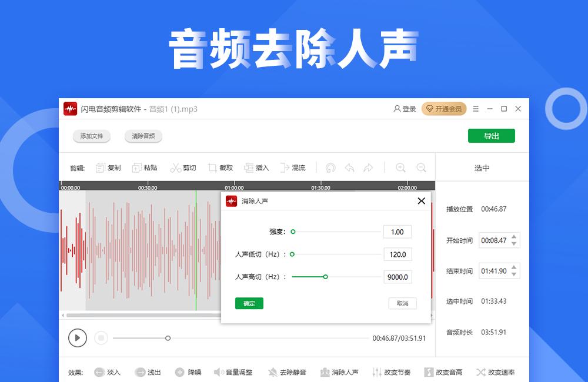
Task: Open the hamburger menu in title bar
Action: [476, 109]
